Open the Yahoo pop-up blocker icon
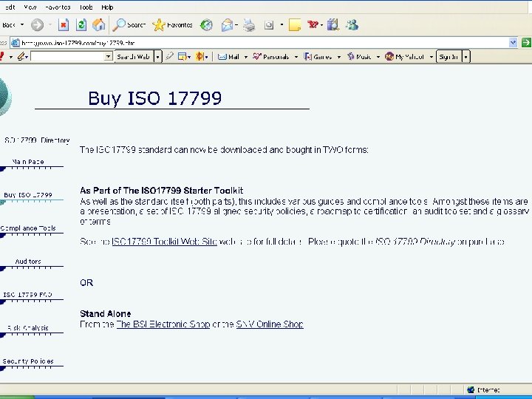The width and height of the screenshot is (532, 399). coord(183,57)
